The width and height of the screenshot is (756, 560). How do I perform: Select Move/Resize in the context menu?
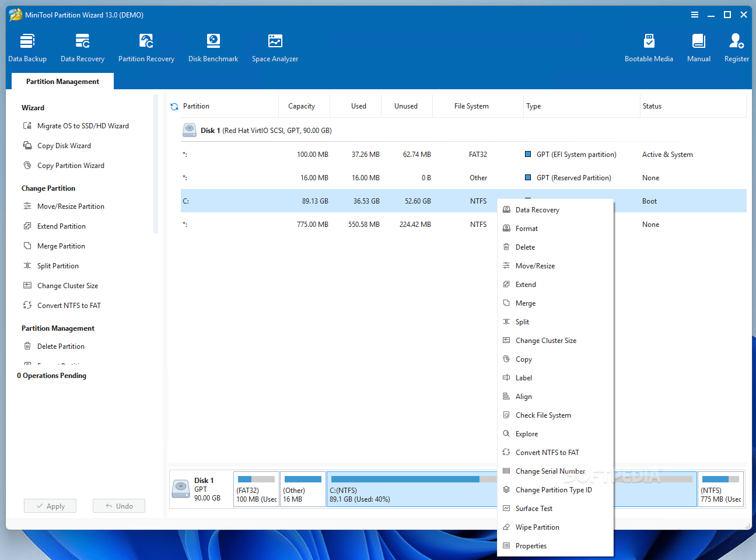pos(555,266)
